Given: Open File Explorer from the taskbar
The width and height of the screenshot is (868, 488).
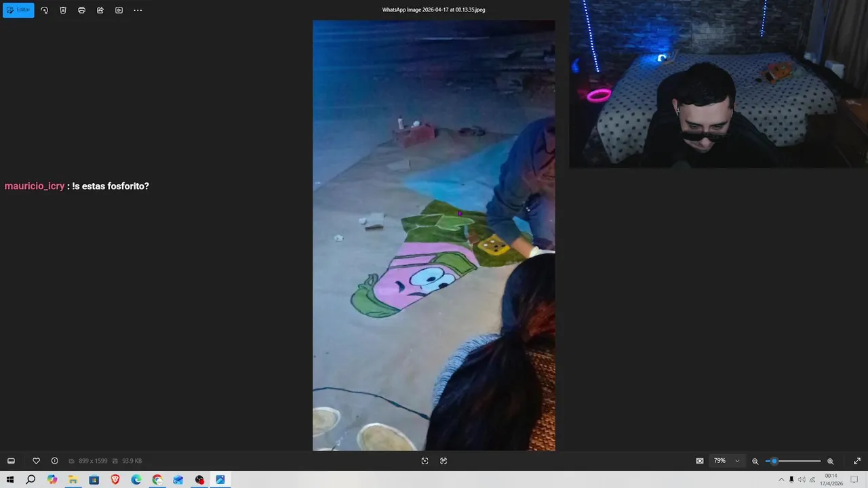Looking at the screenshot, I should 73,480.
